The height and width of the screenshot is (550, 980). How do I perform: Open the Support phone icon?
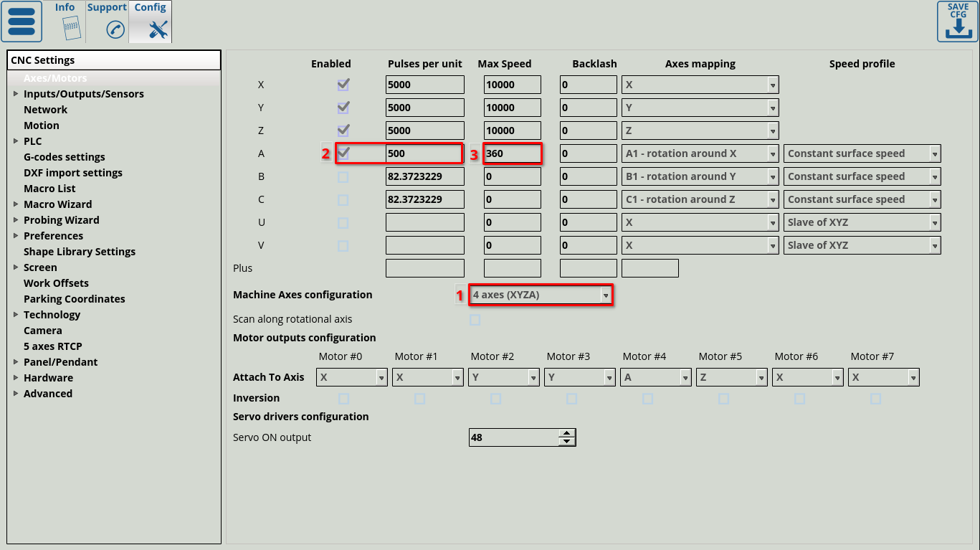[115, 29]
